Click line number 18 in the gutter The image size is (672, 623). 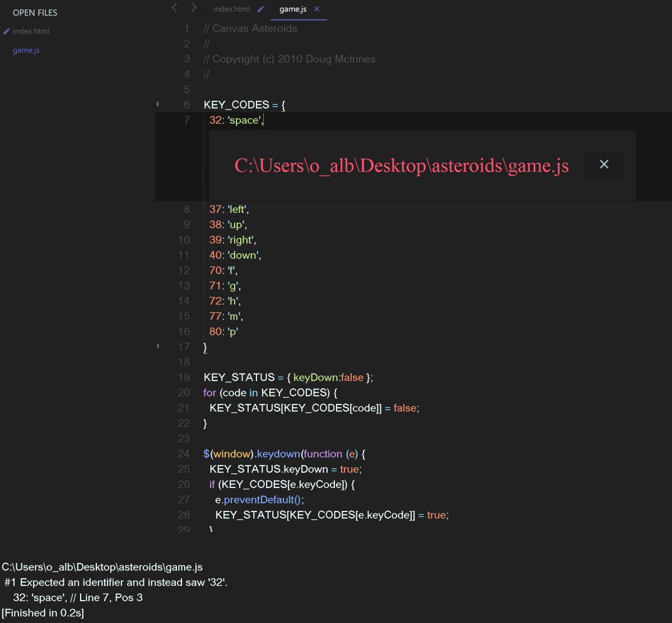click(x=184, y=362)
